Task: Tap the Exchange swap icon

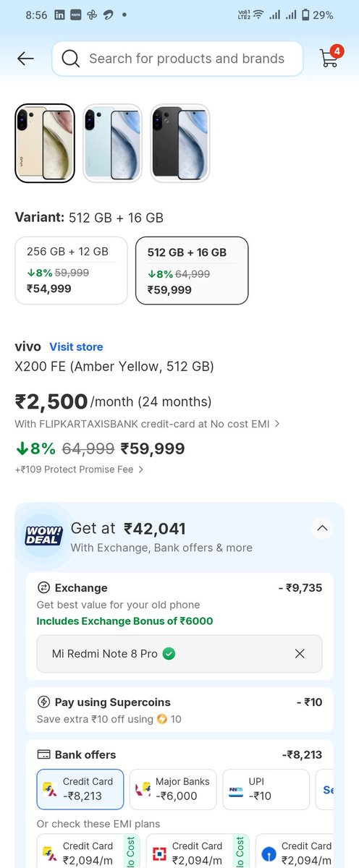Action: tap(43, 588)
